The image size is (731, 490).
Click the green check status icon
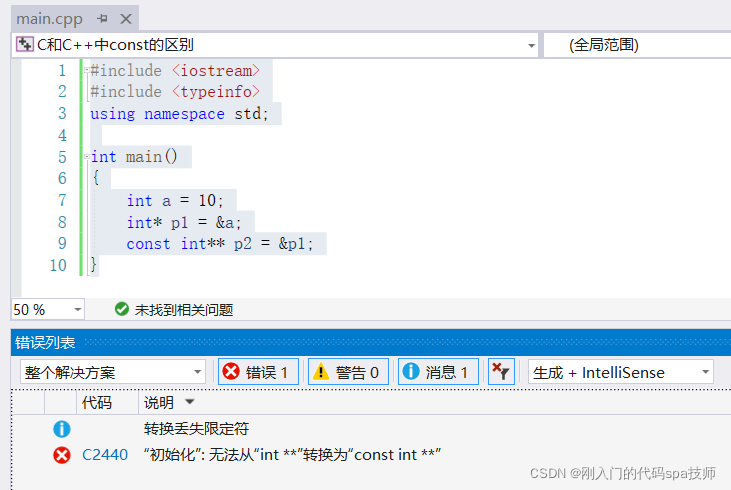[x=122, y=309]
